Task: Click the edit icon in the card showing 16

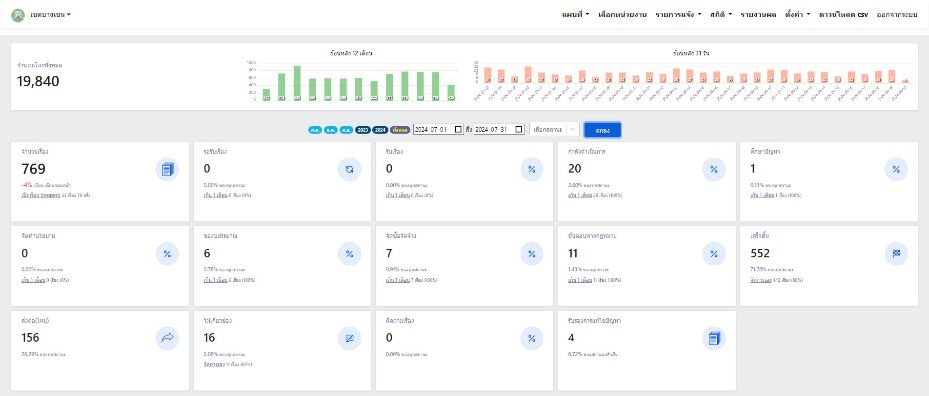Action: click(349, 338)
